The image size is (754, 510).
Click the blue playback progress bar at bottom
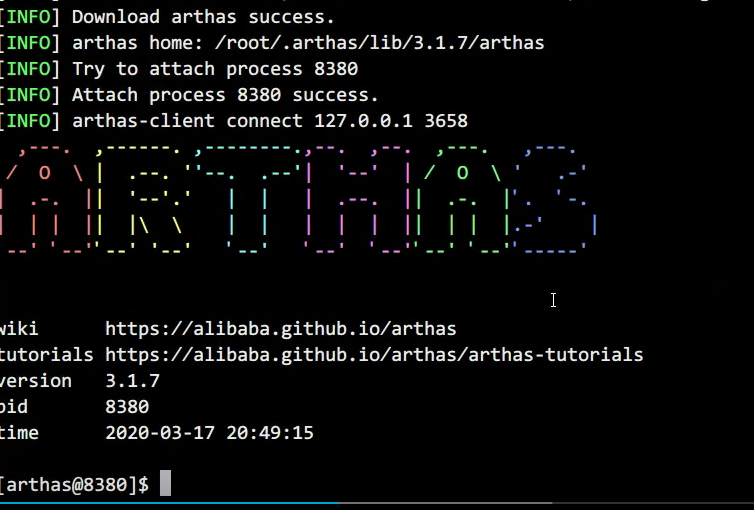169,503
